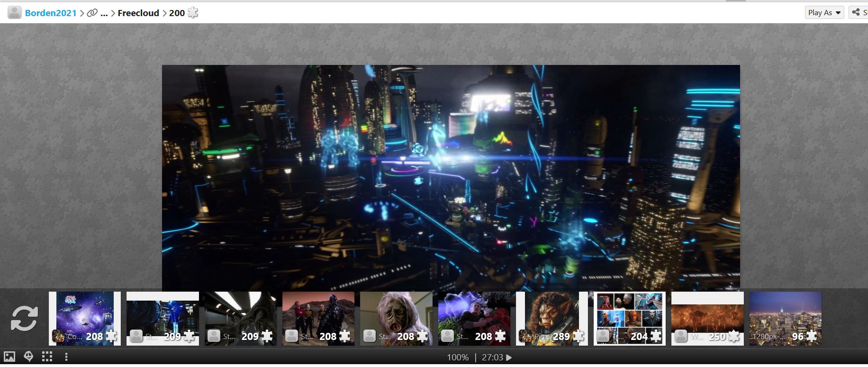This screenshot has width=868, height=367.
Task: Click author avatar on the space collage thumbnail
Action: 58,336
